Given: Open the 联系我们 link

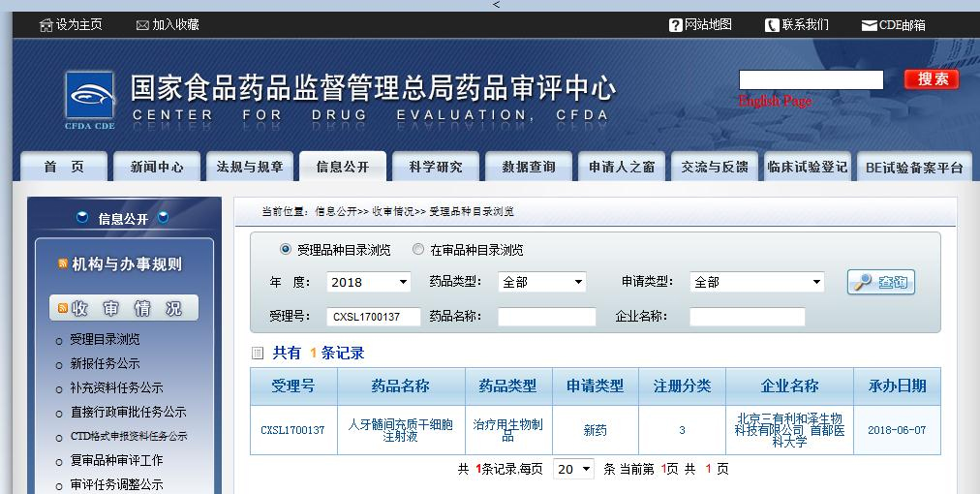Looking at the screenshot, I should pyautogui.click(x=806, y=25).
